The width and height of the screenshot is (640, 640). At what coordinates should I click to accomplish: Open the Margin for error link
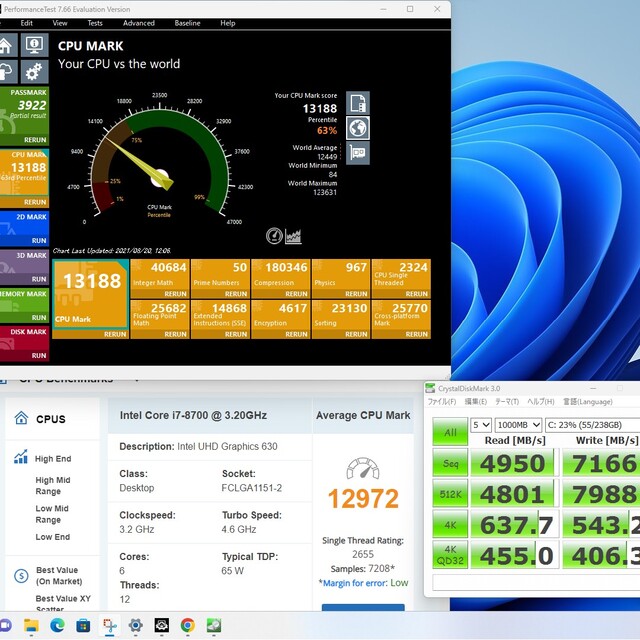(x=355, y=583)
